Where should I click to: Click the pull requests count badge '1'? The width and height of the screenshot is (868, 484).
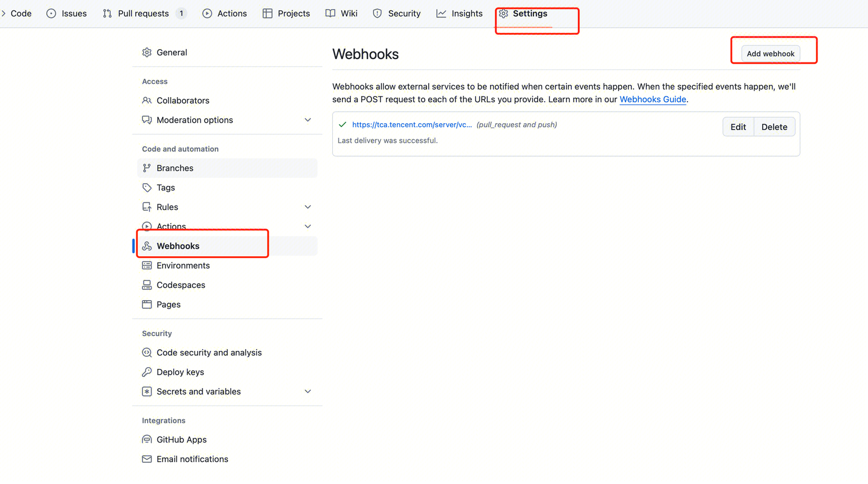(181, 13)
